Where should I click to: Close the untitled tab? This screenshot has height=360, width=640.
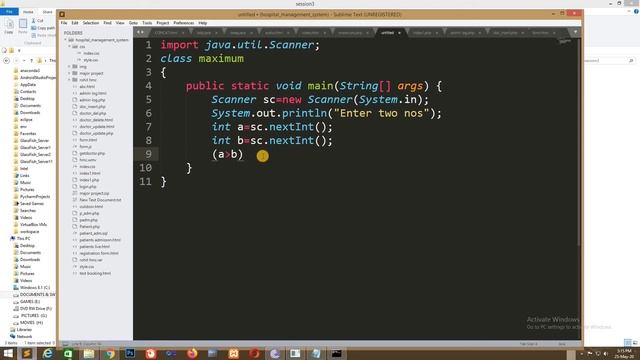(x=399, y=33)
